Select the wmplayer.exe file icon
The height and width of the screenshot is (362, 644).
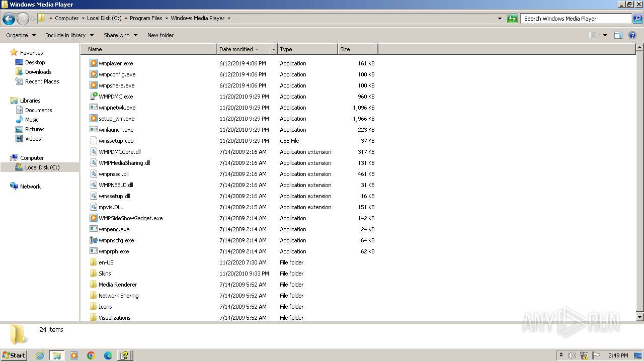(93, 63)
